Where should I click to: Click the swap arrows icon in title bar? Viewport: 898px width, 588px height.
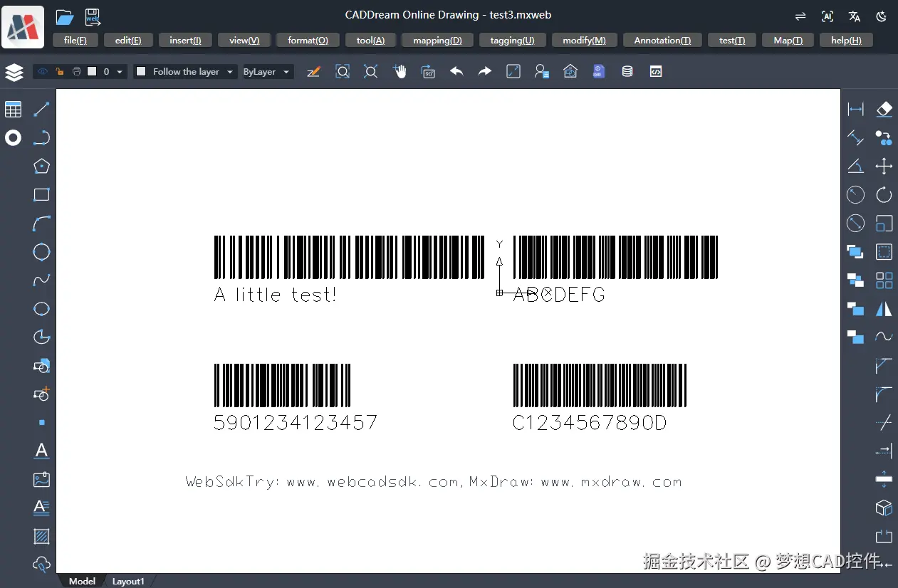coord(800,16)
